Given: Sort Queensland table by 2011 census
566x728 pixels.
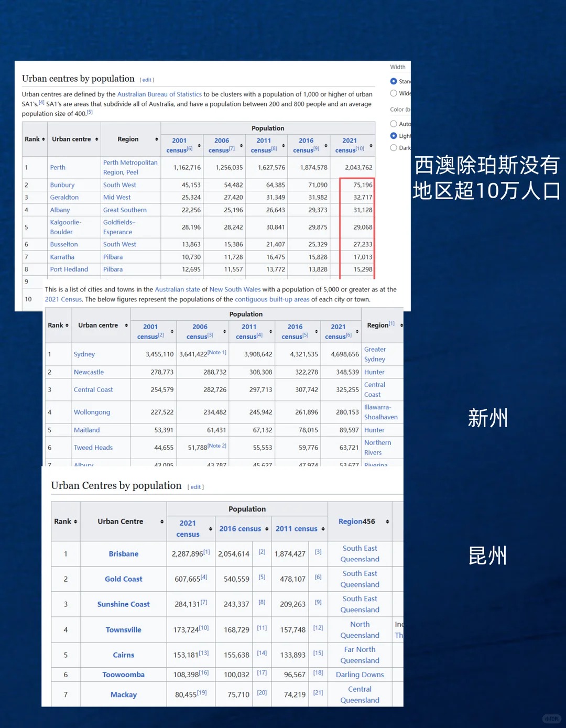Looking at the screenshot, I should (x=323, y=529).
